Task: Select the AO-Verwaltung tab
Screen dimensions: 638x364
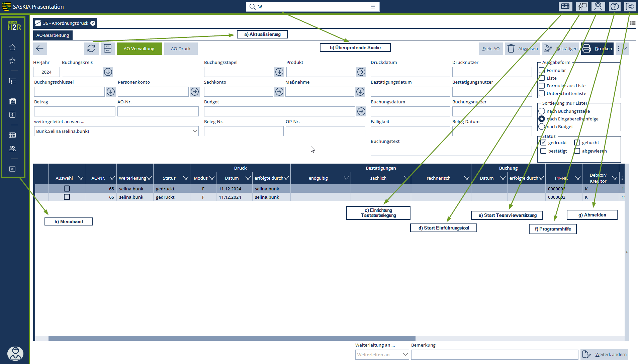Action: [x=139, y=49]
